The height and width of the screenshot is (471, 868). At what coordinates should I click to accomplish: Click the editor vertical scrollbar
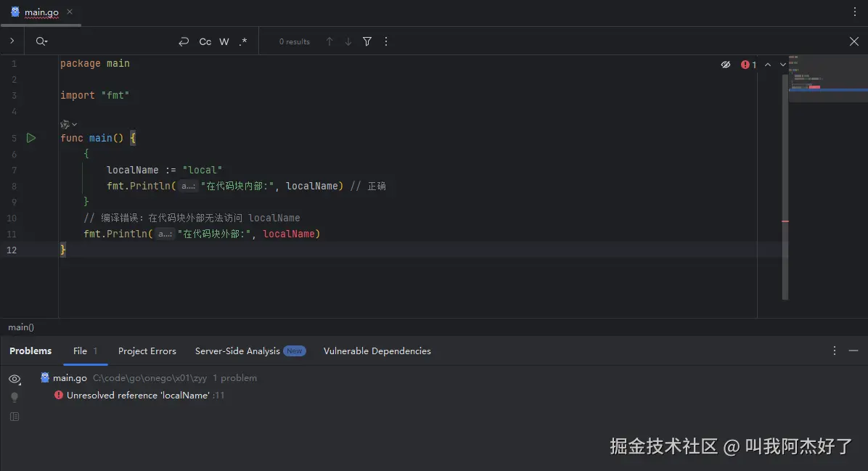click(x=785, y=187)
